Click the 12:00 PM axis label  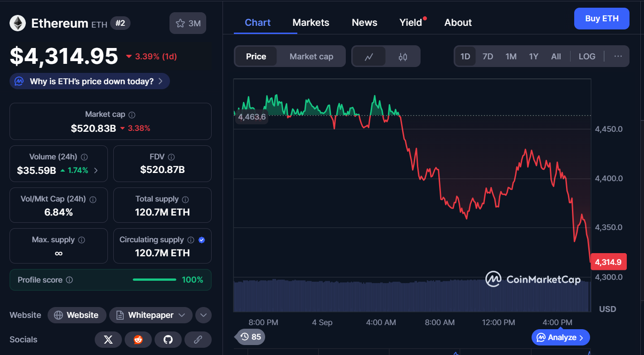[x=499, y=322]
